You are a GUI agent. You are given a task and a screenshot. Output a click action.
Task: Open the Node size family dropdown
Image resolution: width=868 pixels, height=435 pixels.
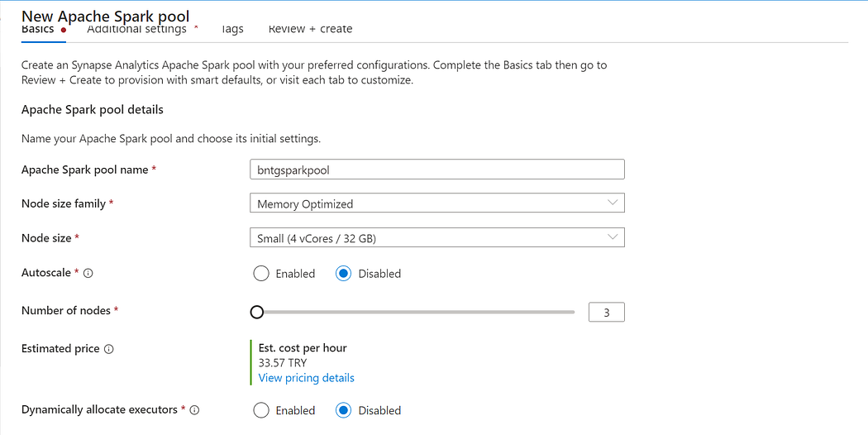(436, 203)
